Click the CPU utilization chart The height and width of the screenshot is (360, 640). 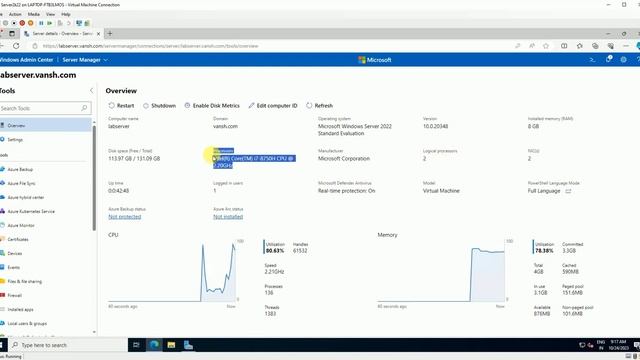click(x=172, y=271)
